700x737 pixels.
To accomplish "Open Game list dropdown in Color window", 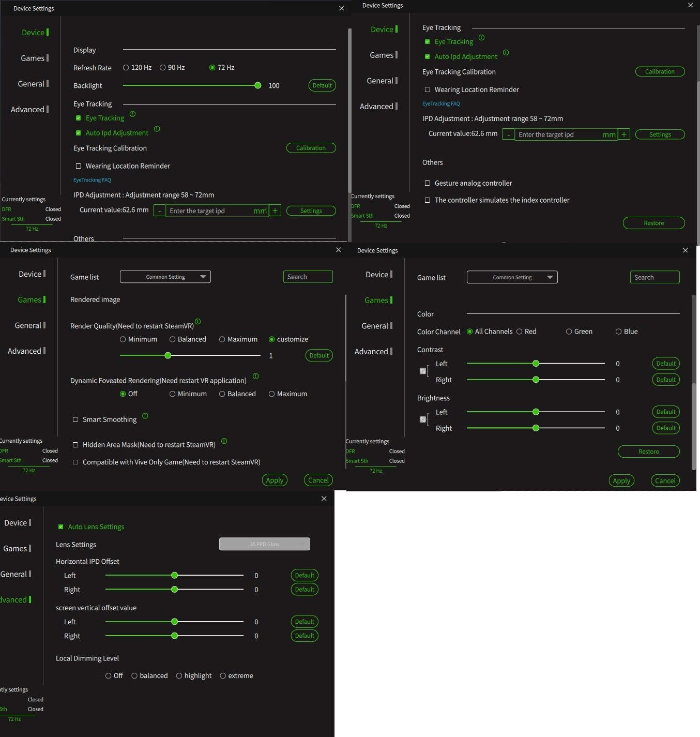I will tap(512, 277).
